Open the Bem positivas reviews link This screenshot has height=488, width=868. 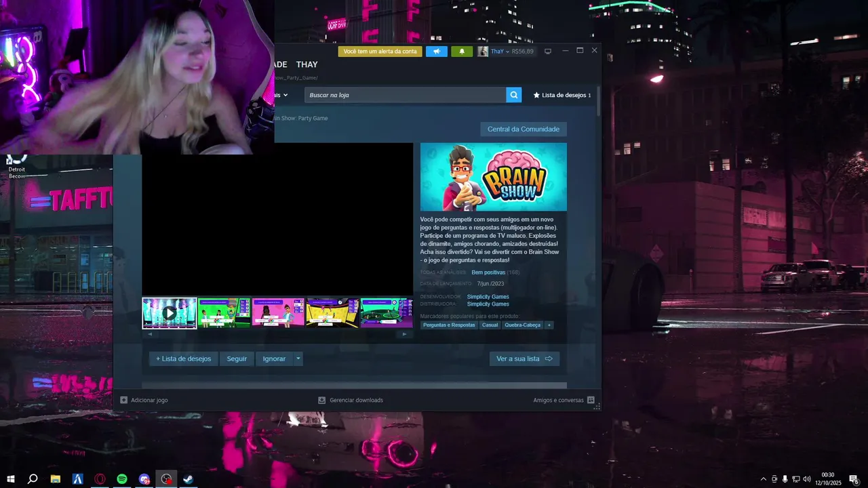pos(488,272)
